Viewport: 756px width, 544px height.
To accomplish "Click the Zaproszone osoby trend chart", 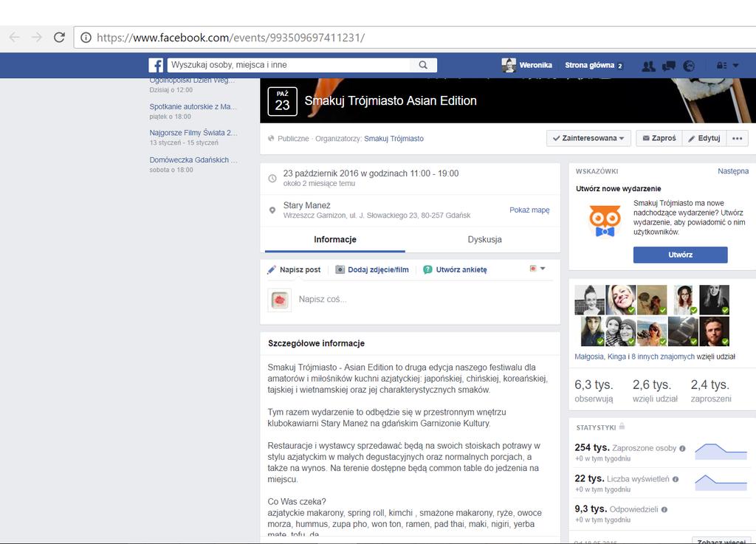I will 721,452.
